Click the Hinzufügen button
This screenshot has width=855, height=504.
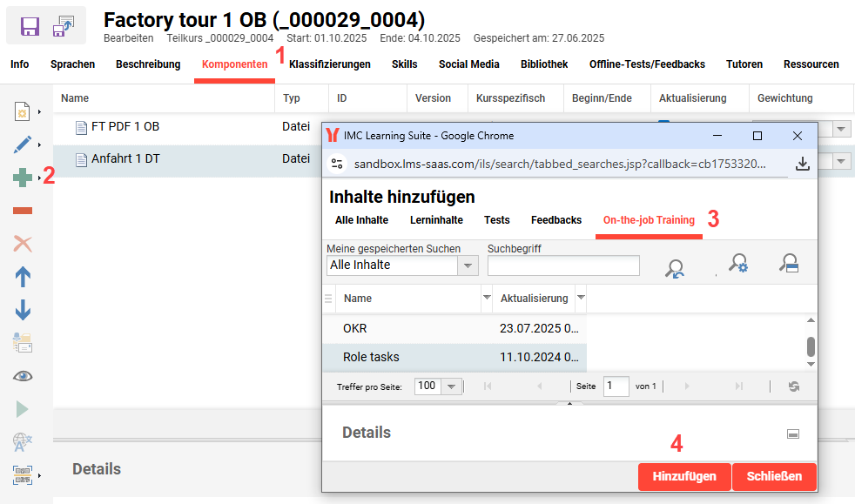[x=684, y=477]
